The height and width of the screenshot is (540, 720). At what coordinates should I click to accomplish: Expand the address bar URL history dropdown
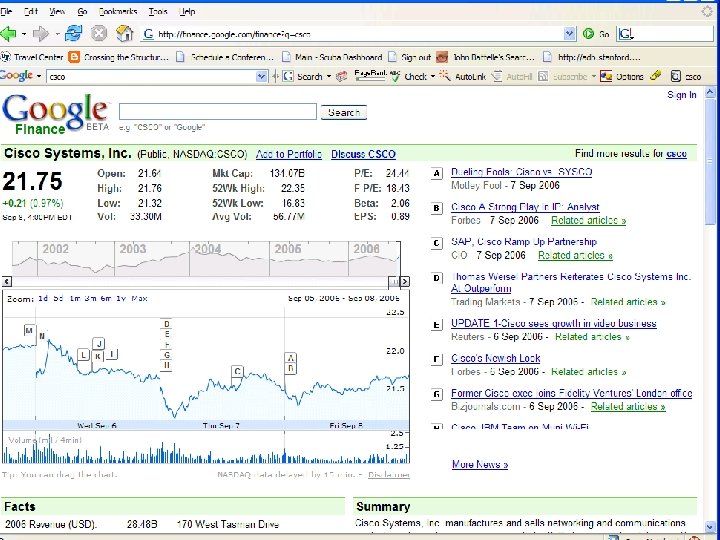pyautogui.click(x=569, y=34)
